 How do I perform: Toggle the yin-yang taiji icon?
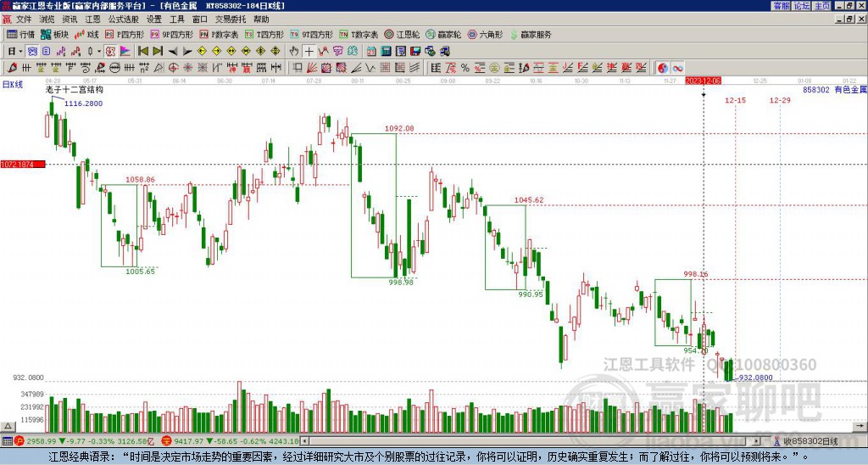tap(663, 68)
